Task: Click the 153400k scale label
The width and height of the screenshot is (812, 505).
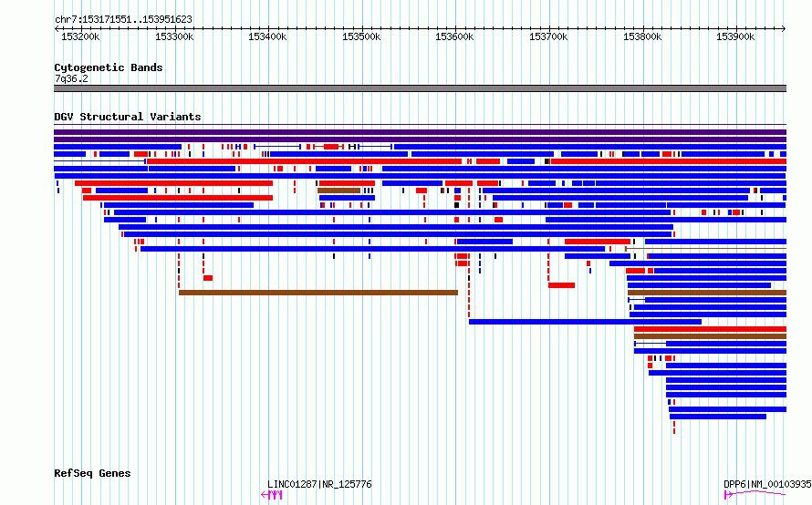Action: pos(267,37)
